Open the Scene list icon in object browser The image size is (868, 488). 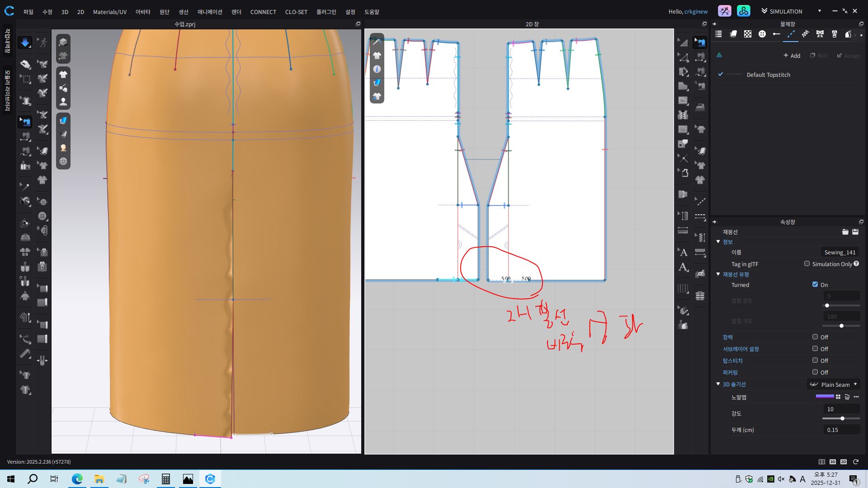[x=718, y=34]
